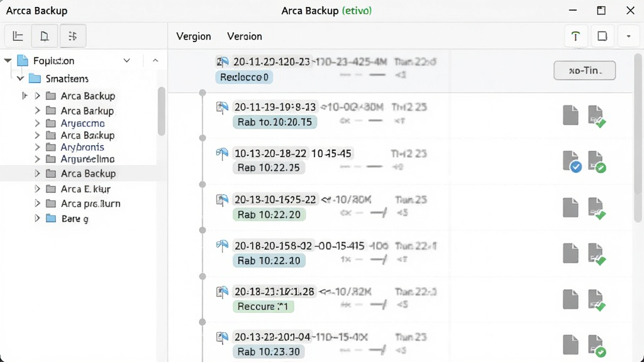Open the Foplıdon dropdown chevron

(x=126, y=61)
